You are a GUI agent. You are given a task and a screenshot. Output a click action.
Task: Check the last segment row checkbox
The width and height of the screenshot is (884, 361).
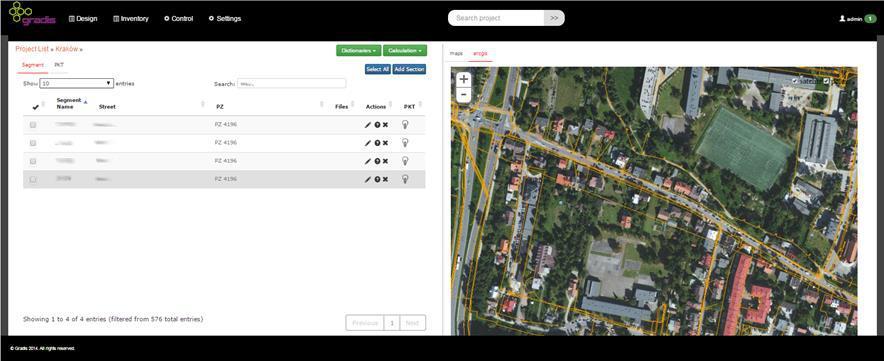(x=33, y=179)
